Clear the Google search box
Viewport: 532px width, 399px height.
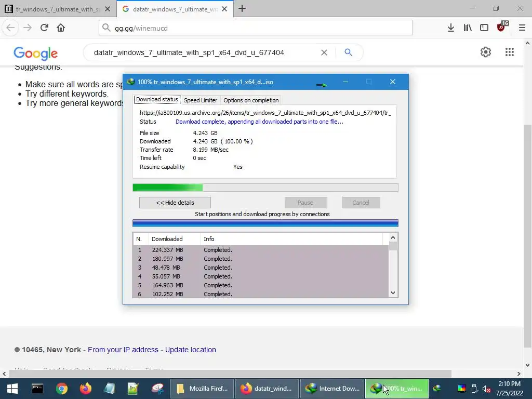pyautogui.click(x=324, y=52)
